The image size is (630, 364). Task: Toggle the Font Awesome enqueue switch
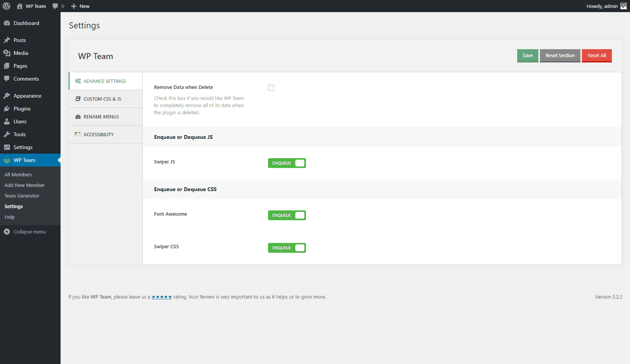[x=287, y=215]
